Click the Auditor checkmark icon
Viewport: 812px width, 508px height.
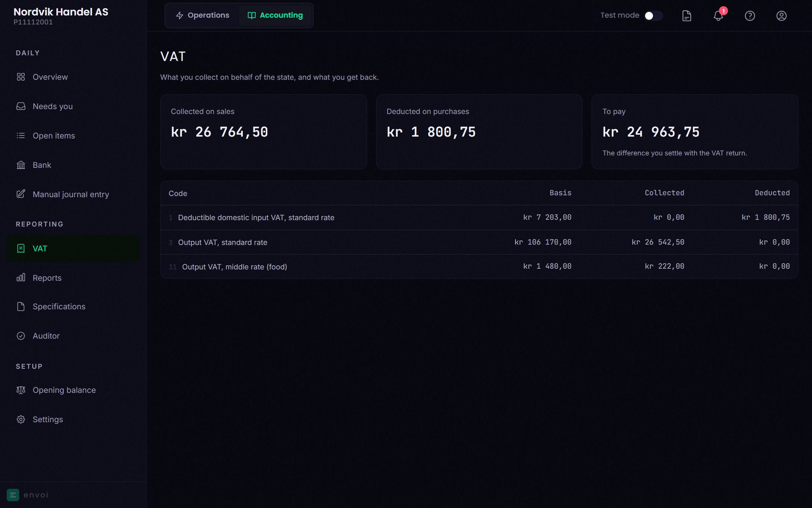(x=21, y=336)
